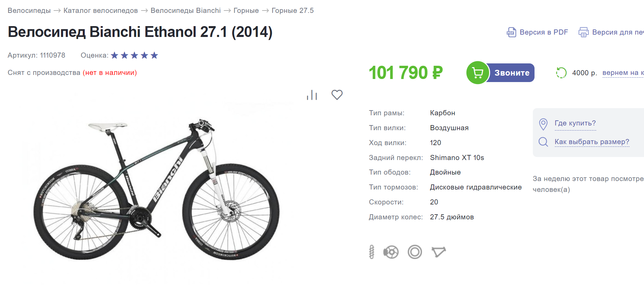
Task: Click the disc brake icon
Action: 391,252
